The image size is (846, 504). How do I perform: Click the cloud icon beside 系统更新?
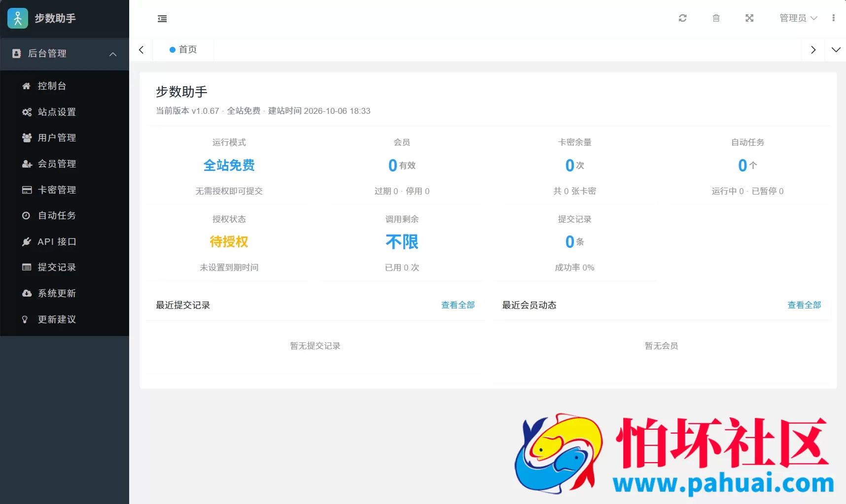click(x=27, y=293)
